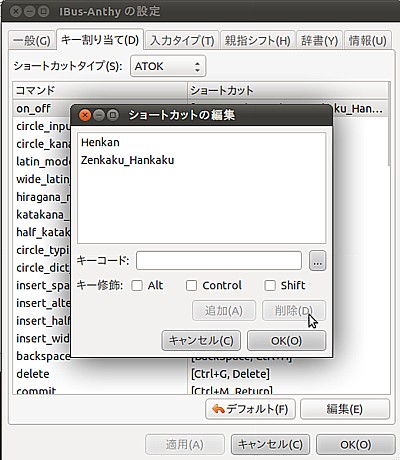The height and width of the screenshot is (460, 400).
Task: Select the delete command row
Action: 100,374
